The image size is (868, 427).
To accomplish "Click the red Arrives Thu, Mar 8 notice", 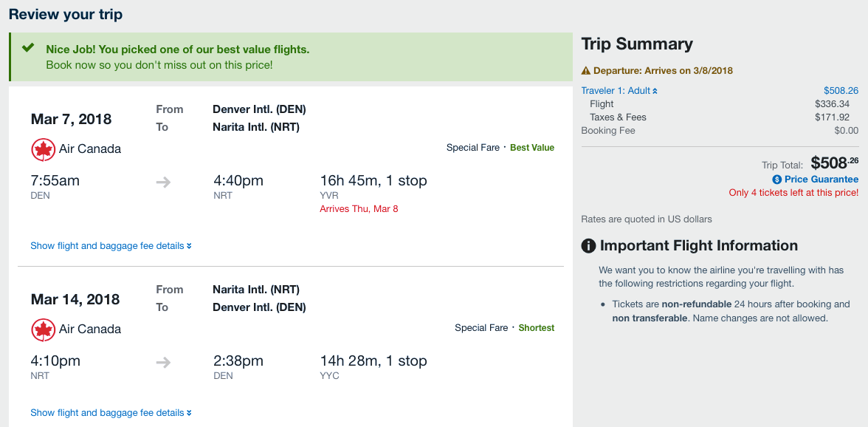I will point(359,209).
